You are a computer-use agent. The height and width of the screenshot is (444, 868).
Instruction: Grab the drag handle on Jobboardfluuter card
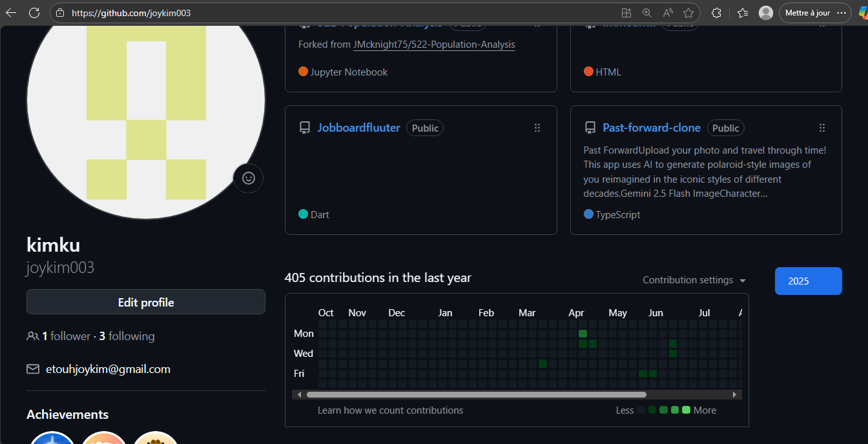click(x=537, y=128)
